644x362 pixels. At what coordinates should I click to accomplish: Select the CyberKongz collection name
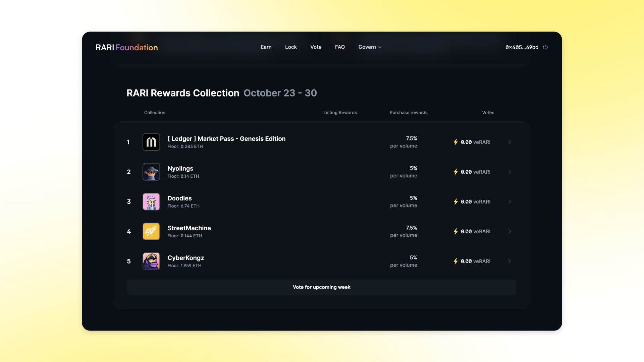[x=185, y=258]
